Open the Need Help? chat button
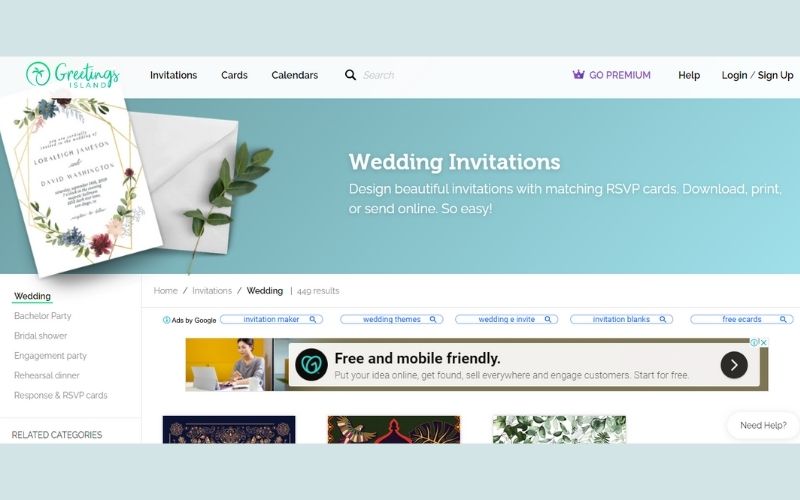Viewport: 800px width, 500px height. (763, 425)
